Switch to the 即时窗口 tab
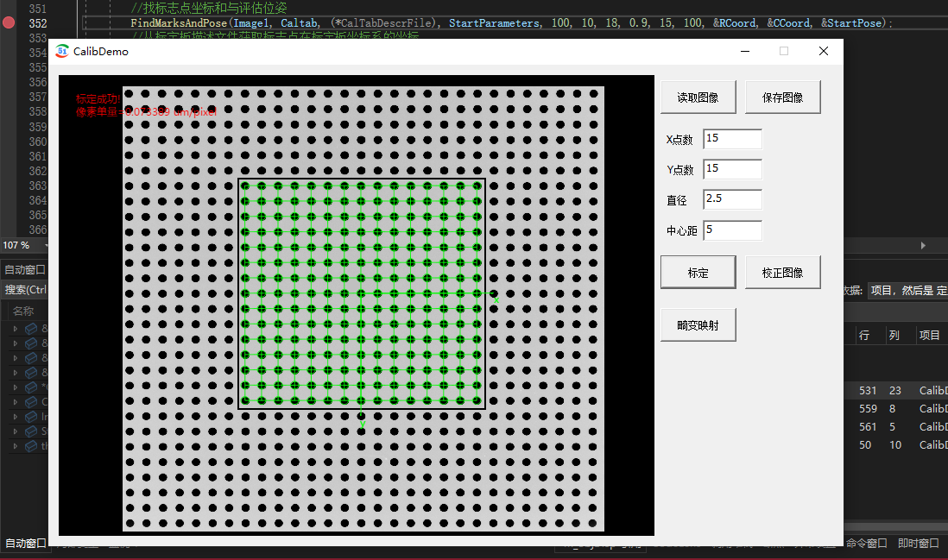948x560 pixels. click(x=919, y=543)
